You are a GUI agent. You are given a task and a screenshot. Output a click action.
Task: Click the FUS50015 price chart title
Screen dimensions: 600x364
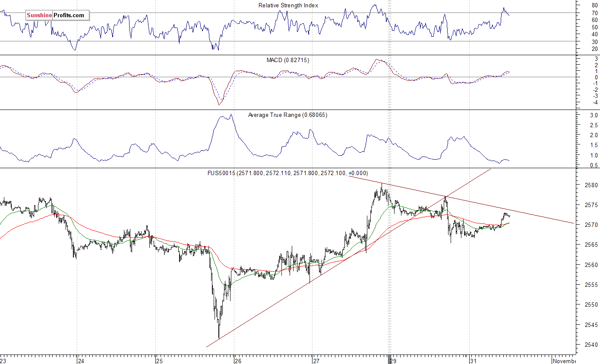287,173
